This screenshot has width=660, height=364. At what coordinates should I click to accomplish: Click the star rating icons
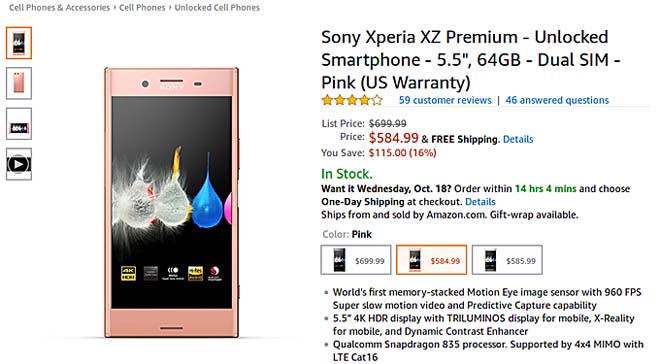click(352, 100)
